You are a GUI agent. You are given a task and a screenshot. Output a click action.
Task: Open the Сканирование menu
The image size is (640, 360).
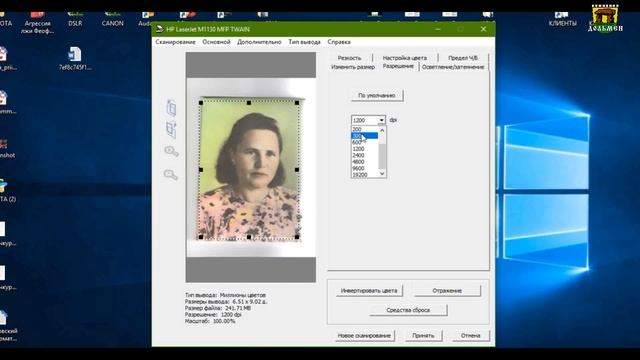(x=176, y=42)
